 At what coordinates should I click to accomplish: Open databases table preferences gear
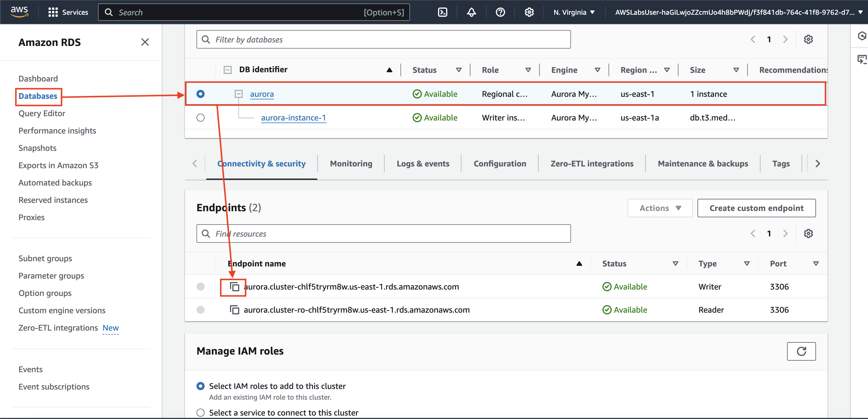(808, 39)
